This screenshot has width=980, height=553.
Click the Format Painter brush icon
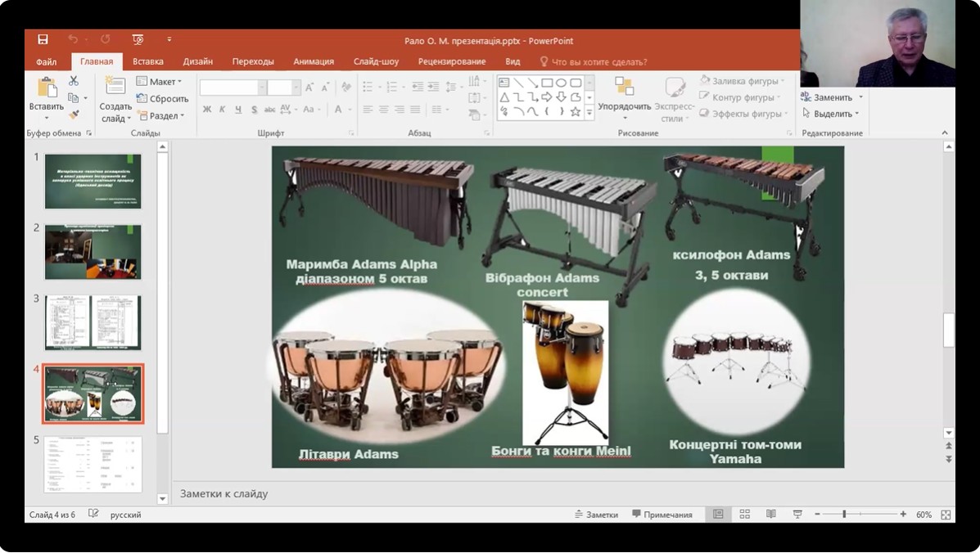point(74,115)
